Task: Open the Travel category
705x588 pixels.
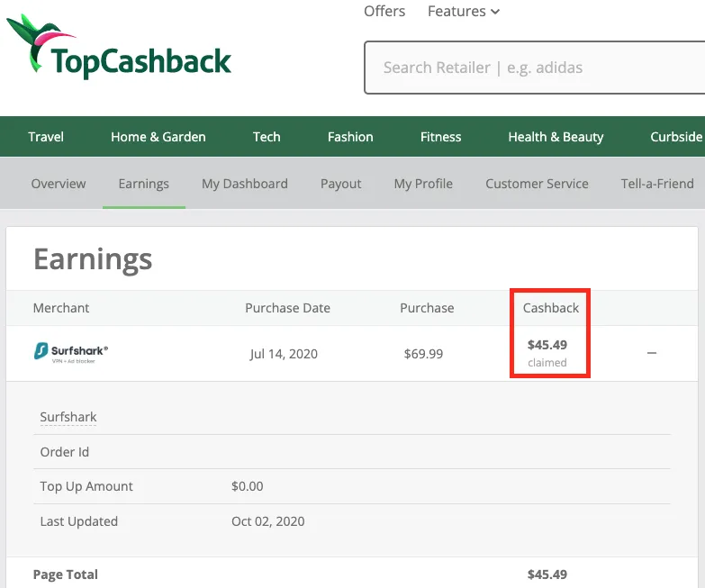Action: point(46,137)
